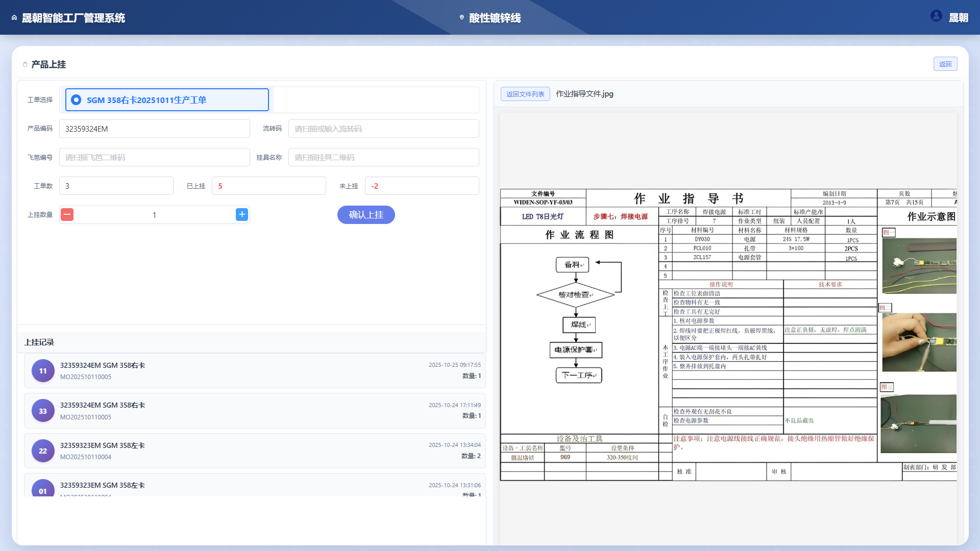Click the 返回 button at top right

click(945, 64)
